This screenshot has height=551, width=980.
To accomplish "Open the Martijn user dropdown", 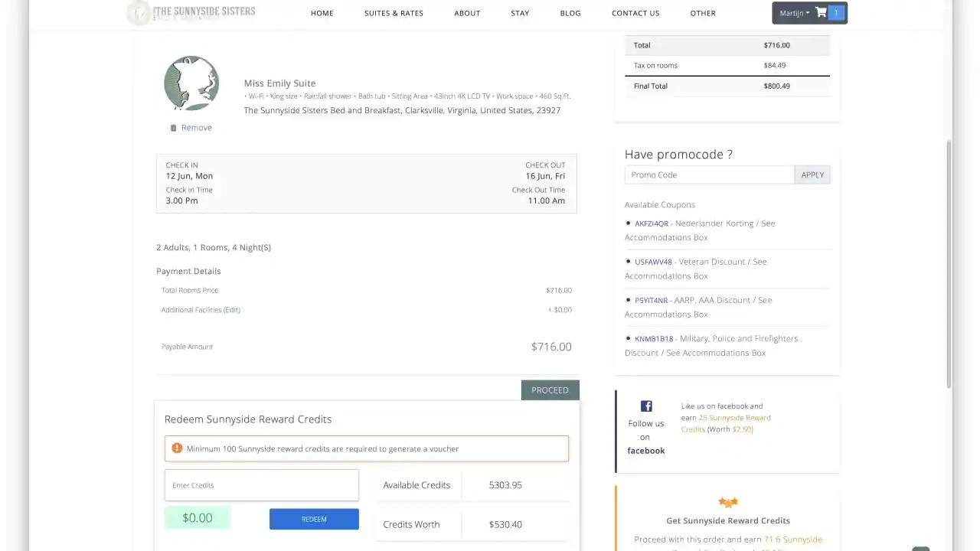I will [x=794, y=13].
